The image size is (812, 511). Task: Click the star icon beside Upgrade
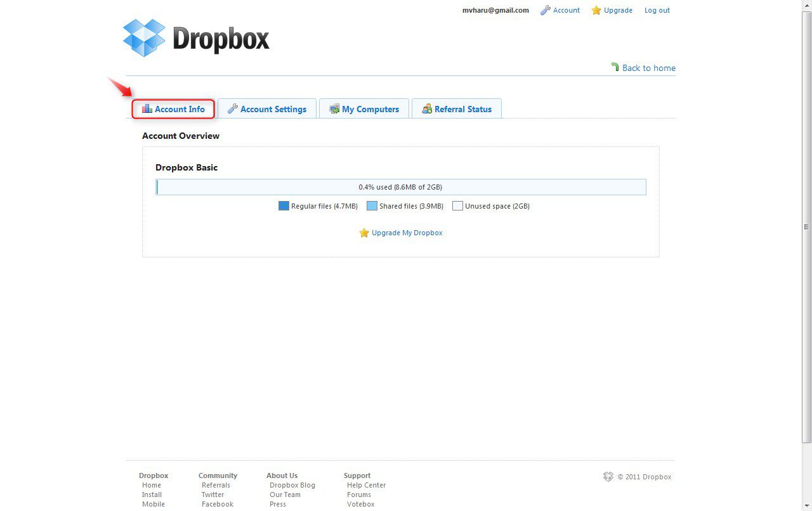tap(596, 10)
